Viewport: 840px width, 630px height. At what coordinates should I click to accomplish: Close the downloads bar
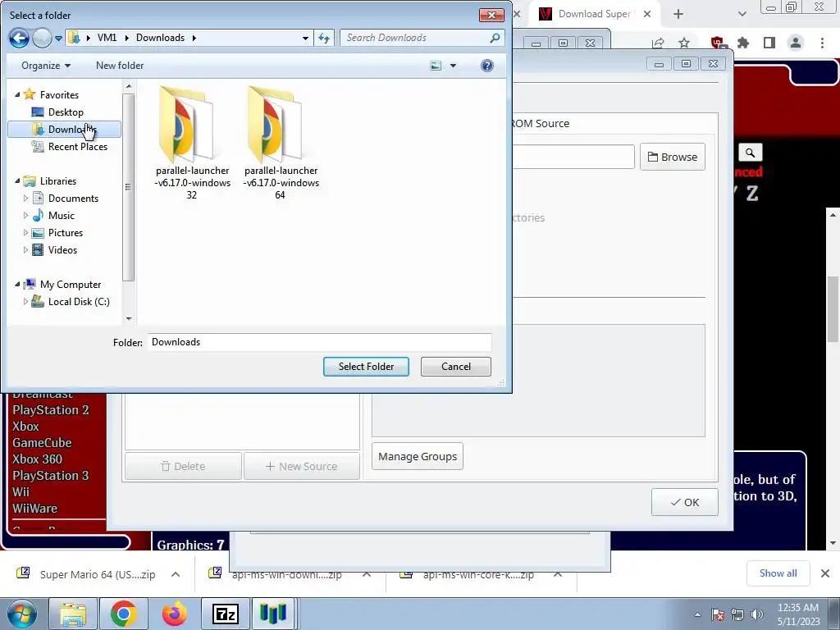click(825, 573)
